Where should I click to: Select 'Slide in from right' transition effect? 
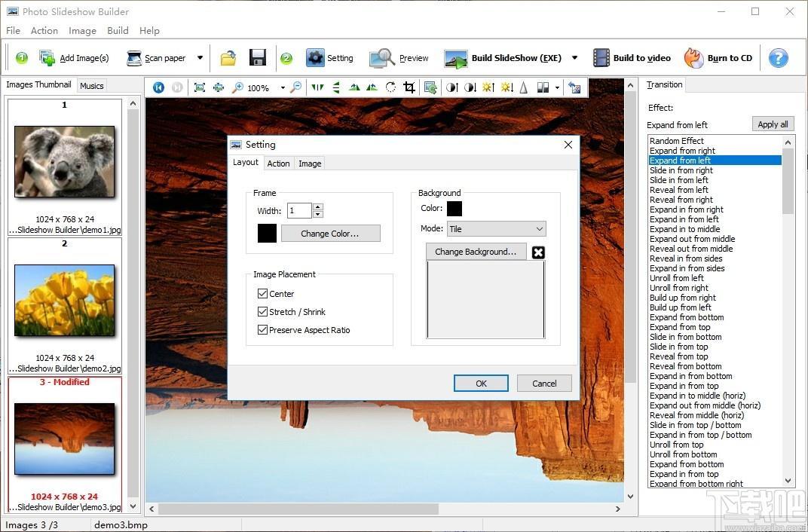coord(681,170)
